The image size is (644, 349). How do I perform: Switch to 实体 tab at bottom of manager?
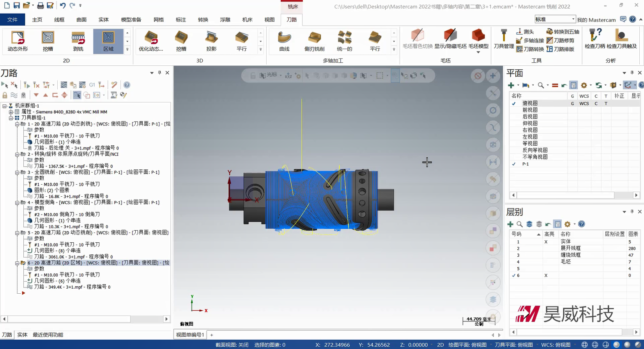click(x=22, y=335)
